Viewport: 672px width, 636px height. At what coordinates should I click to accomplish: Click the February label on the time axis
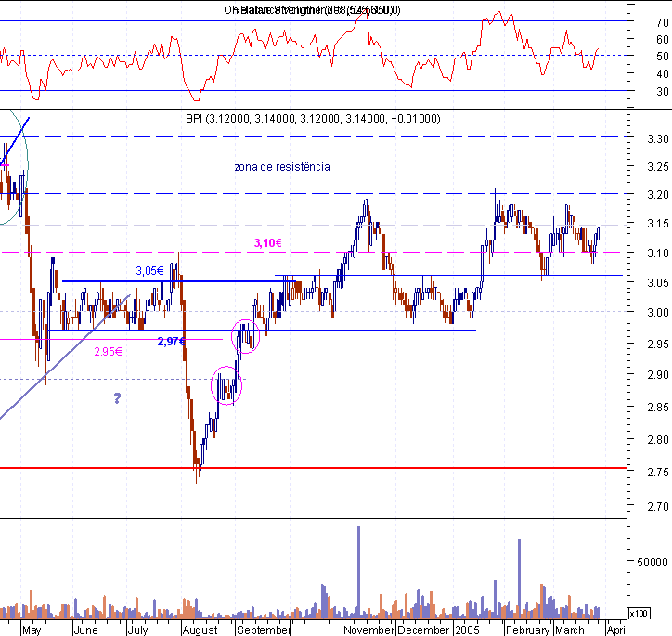(527, 630)
